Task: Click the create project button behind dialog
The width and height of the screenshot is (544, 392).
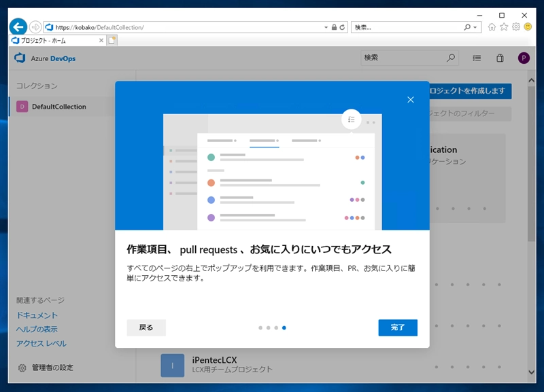Action: (x=470, y=91)
